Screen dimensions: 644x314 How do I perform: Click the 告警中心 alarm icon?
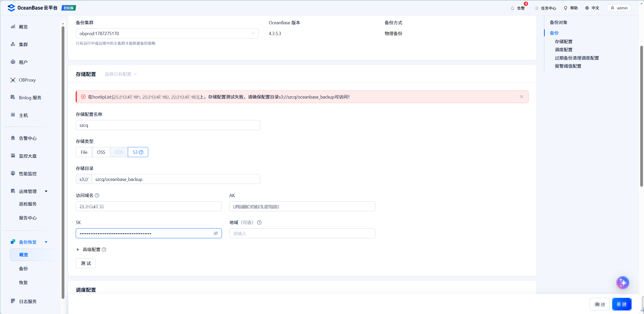click(13, 138)
